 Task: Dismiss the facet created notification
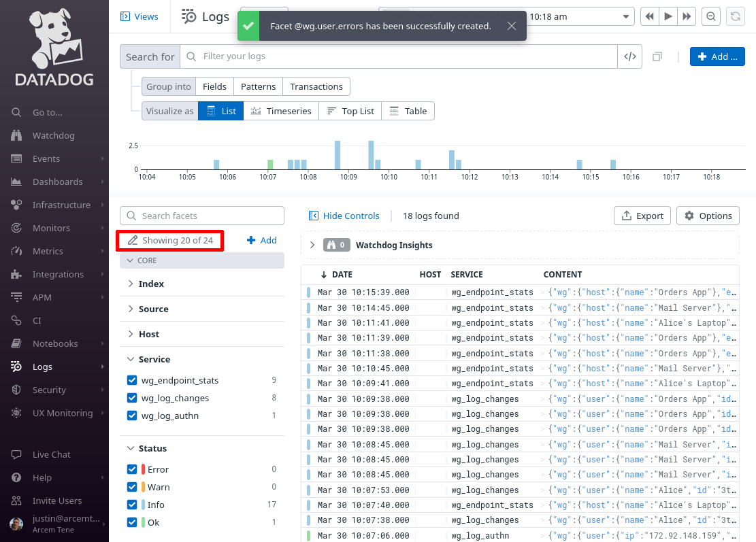tap(512, 26)
